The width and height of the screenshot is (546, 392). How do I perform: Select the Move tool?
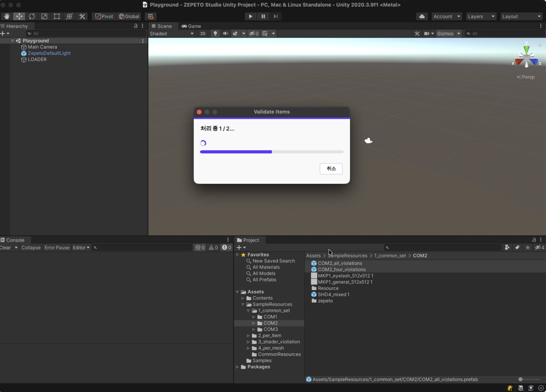(19, 16)
